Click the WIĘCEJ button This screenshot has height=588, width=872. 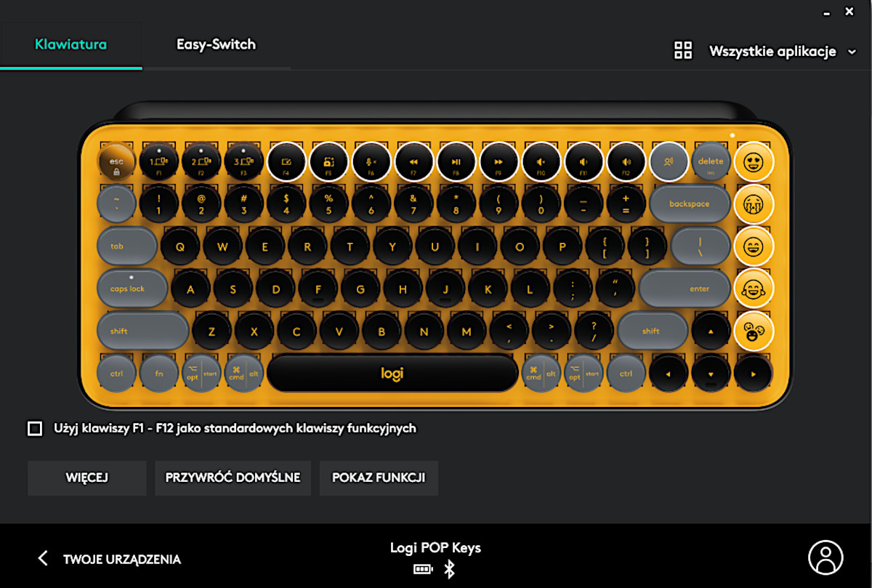(x=87, y=478)
